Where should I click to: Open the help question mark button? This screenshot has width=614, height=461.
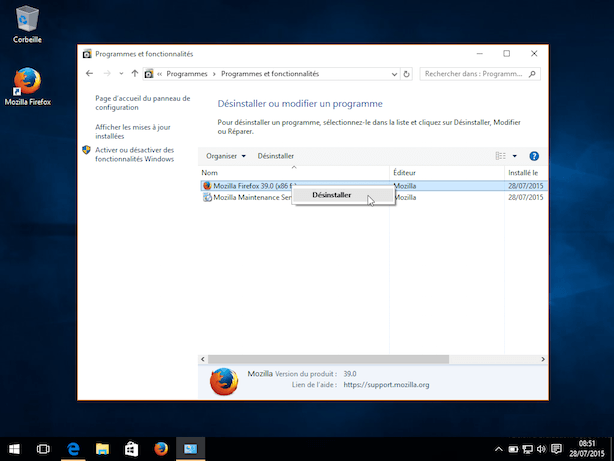[x=534, y=156]
